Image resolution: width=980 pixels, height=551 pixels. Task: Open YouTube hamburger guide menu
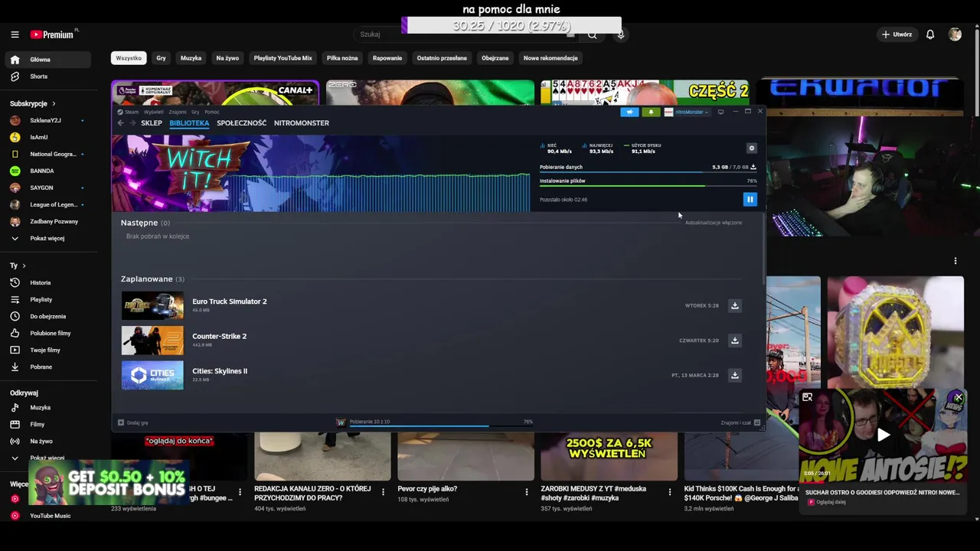point(15,34)
